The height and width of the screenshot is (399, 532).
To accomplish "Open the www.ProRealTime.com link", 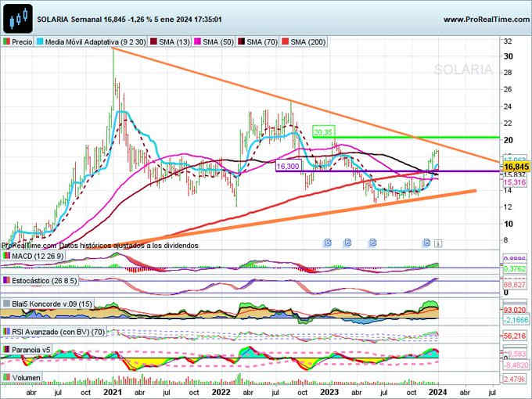I will click(x=486, y=20).
